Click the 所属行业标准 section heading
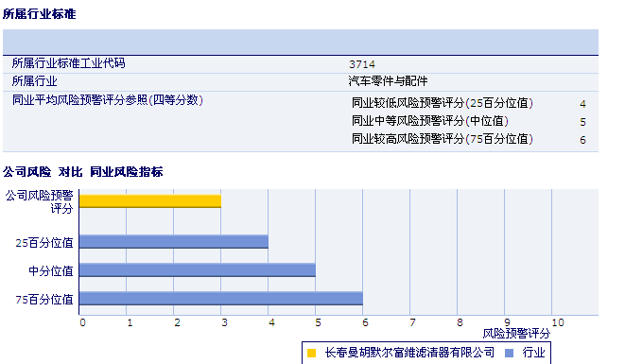This screenshot has width=625, height=364. point(39,14)
